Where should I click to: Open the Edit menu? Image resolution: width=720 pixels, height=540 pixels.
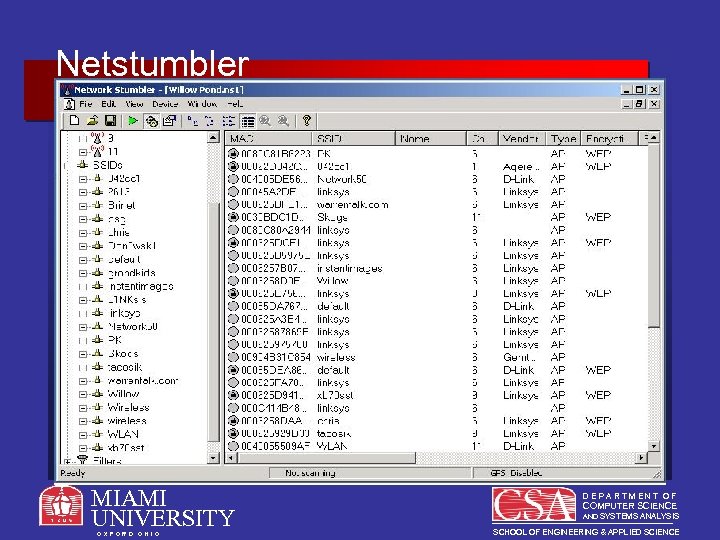(x=108, y=104)
